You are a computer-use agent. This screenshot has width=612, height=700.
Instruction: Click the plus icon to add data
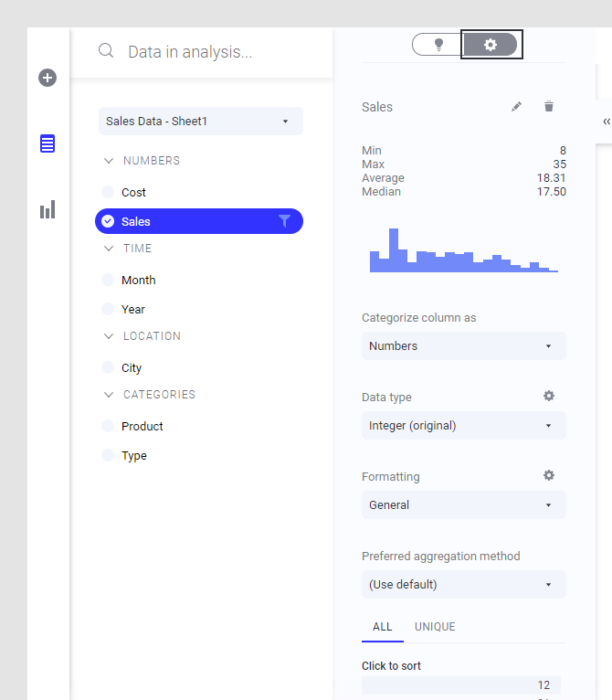(47, 78)
